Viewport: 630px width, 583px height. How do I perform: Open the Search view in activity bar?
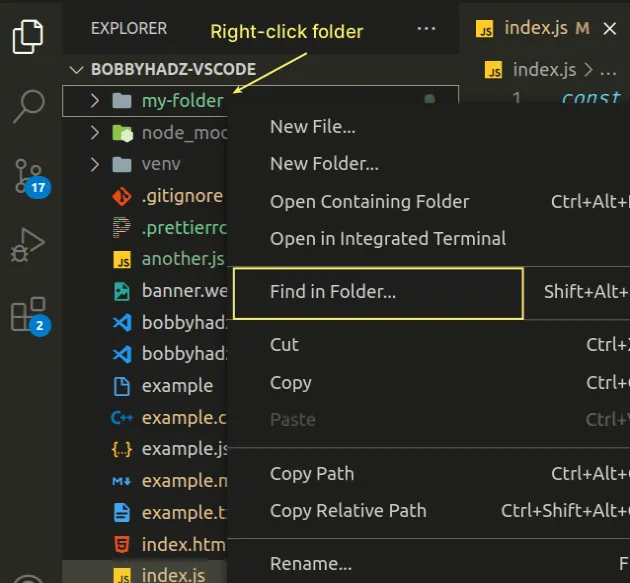click(29, 106)
